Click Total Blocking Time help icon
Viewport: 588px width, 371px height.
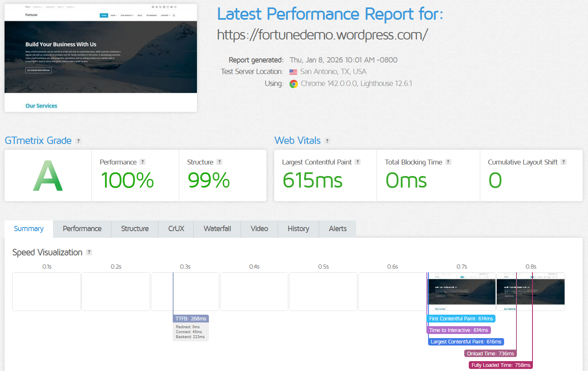pos(448,162)
